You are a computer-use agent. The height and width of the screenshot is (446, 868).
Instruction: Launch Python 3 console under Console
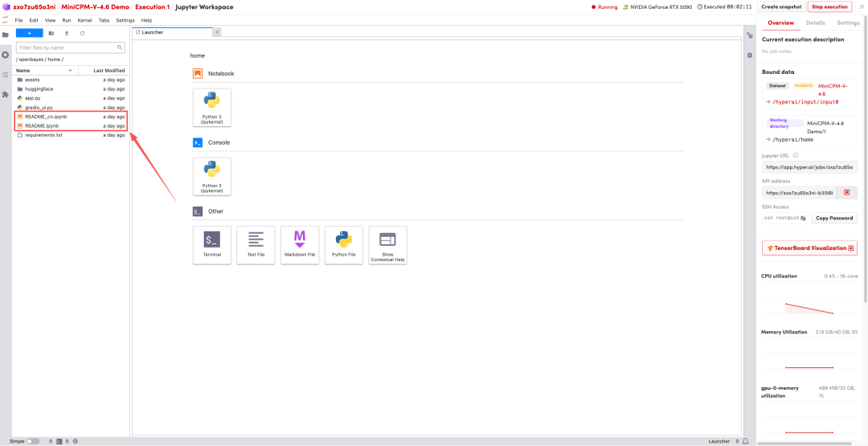pos(212,177)
